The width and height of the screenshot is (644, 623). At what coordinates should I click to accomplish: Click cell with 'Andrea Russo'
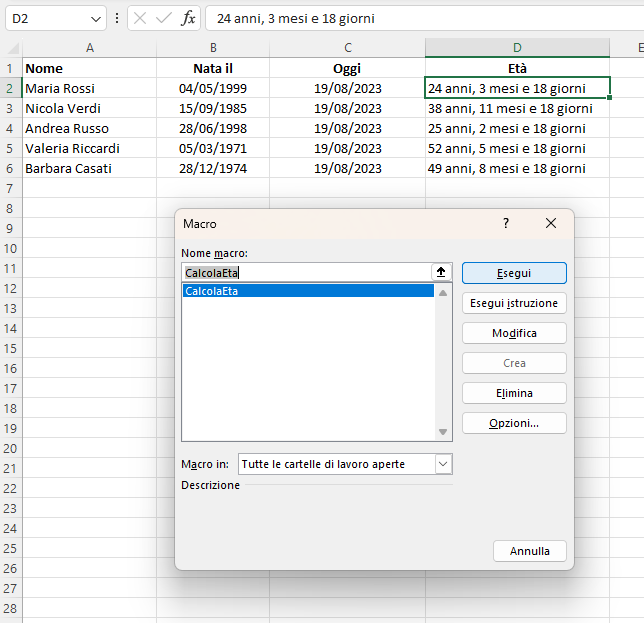click(x=90, y=129)
